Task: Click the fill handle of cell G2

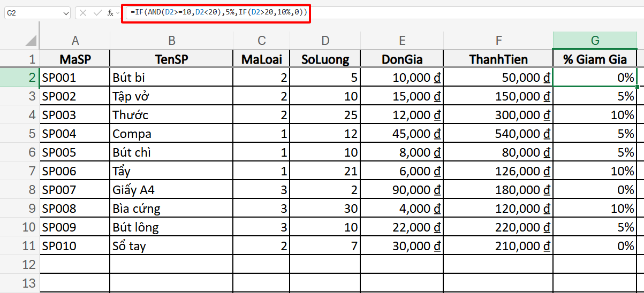Action: coord(637,87)
